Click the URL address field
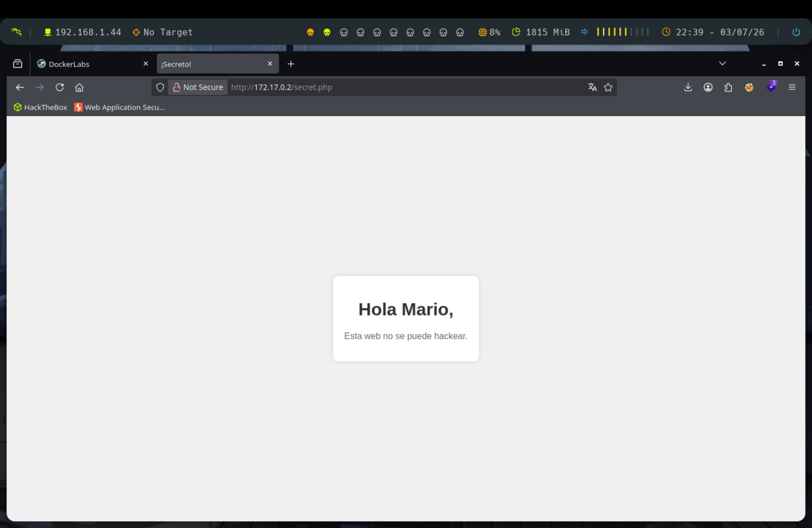This screenshot has height=528, width=812. (x=406, y=87)
